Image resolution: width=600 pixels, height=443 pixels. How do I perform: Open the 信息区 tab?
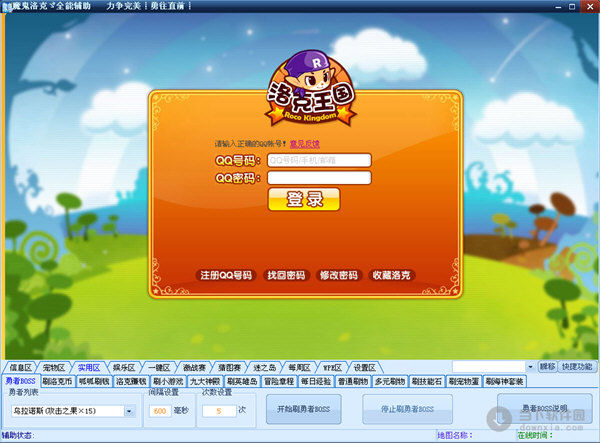pyautogui.click(x=20, y=368)
